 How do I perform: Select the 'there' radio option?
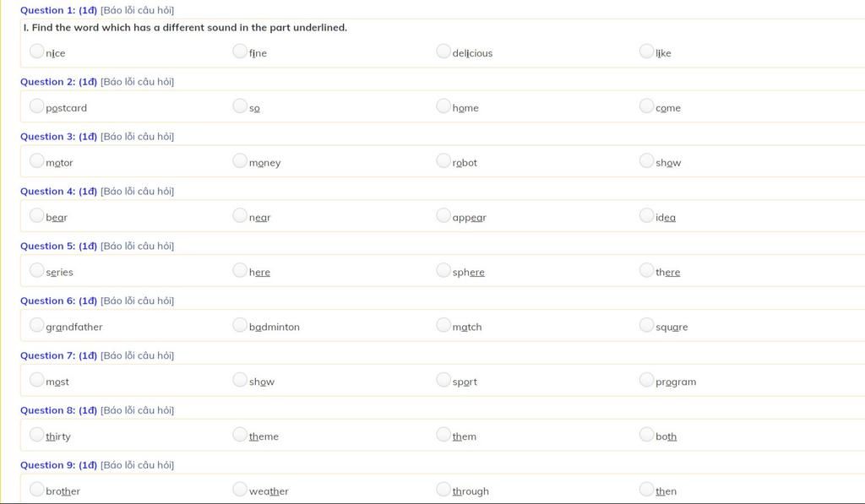coord(646,271)
